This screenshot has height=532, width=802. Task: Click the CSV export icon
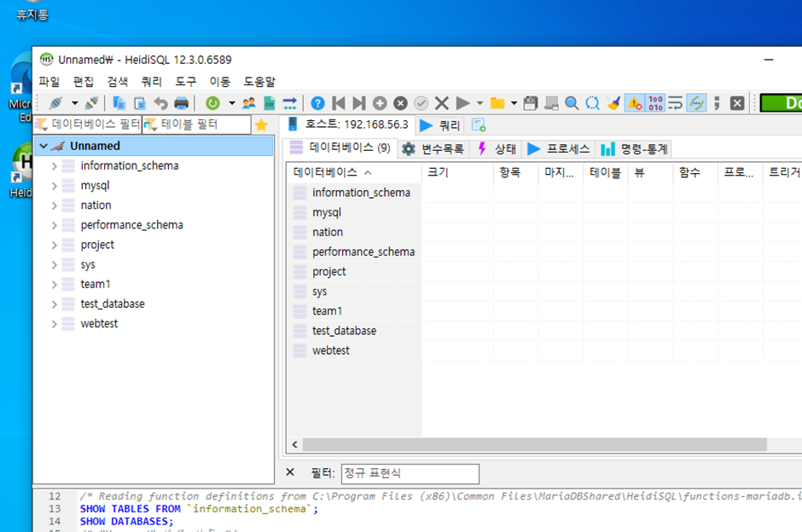(269, 103)
